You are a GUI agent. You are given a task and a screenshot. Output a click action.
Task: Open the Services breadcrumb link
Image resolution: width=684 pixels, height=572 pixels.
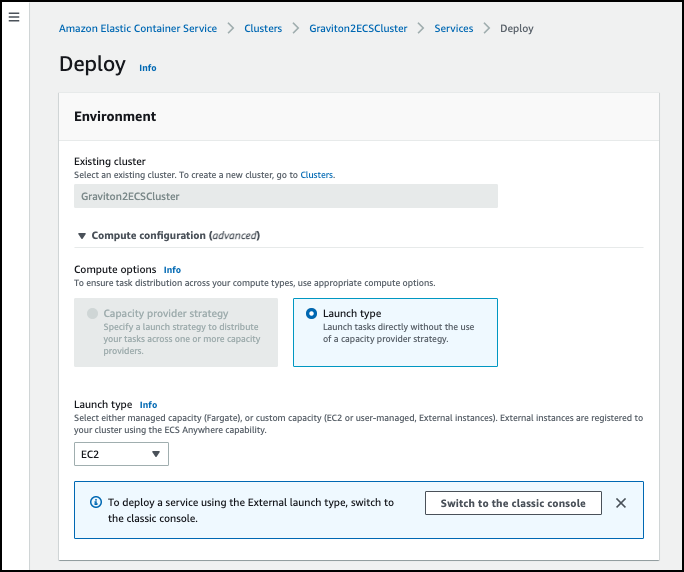click(x=454, y=28)
